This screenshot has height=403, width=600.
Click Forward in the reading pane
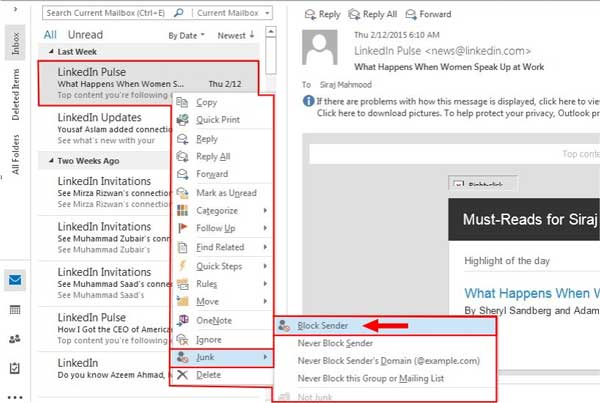click(x=428, y=15)
